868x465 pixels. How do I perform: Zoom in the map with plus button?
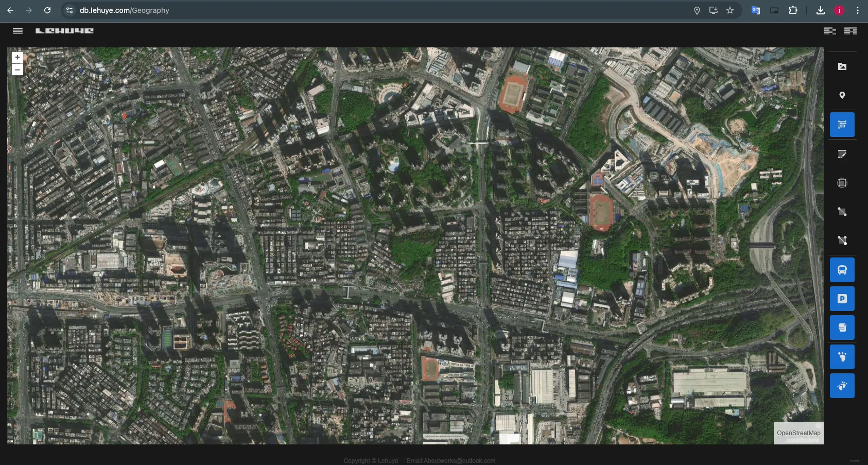(18, 58)
